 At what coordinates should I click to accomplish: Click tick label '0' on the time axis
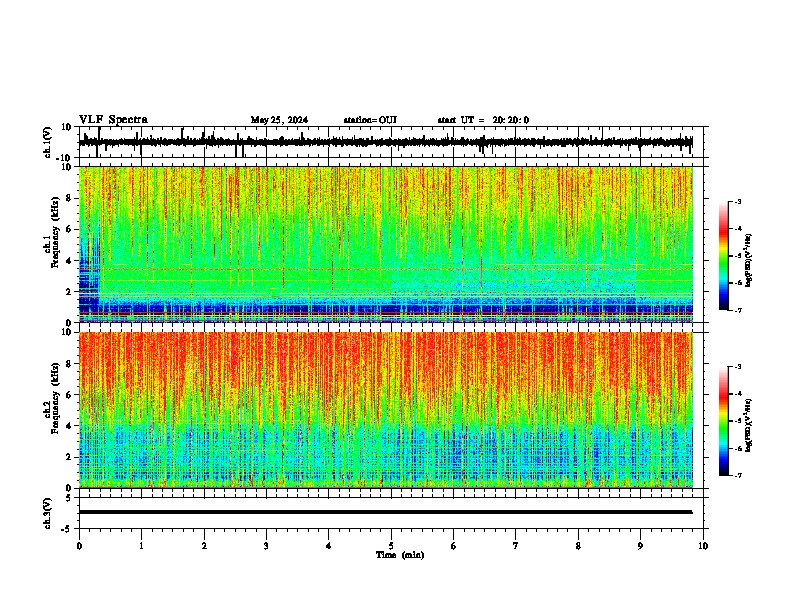pyautogui.click(x=79, y=546)
